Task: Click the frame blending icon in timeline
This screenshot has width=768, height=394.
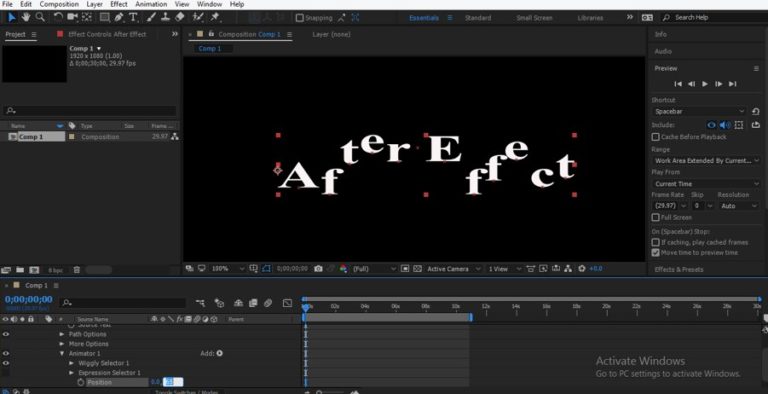Action: click(253, 303)
